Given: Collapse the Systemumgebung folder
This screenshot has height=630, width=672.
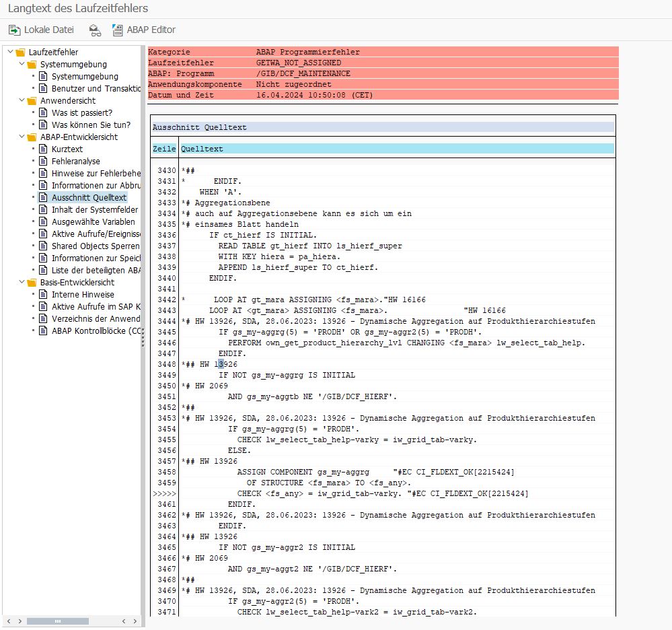Looking at the screenshot, I should pos(21,64).
